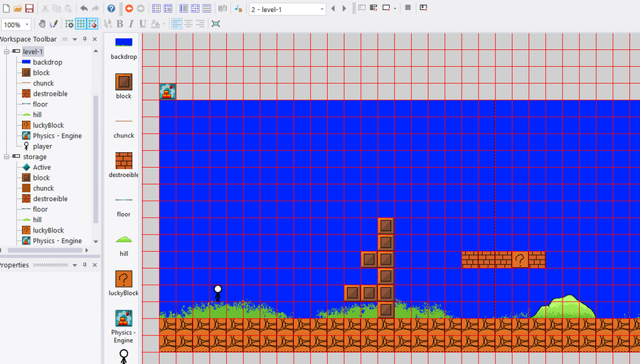Set right text alignment

tap(200, 24)
